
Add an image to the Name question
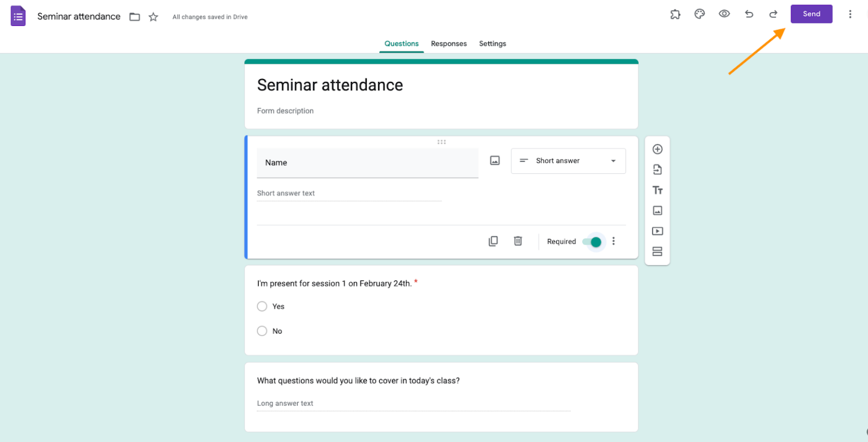click(495, 160)
